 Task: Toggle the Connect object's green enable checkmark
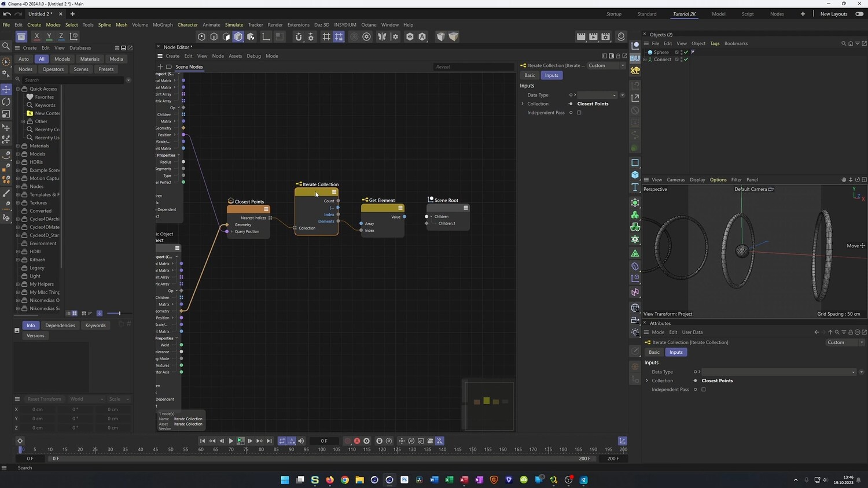pyautogui.click(x=686, y=60)
